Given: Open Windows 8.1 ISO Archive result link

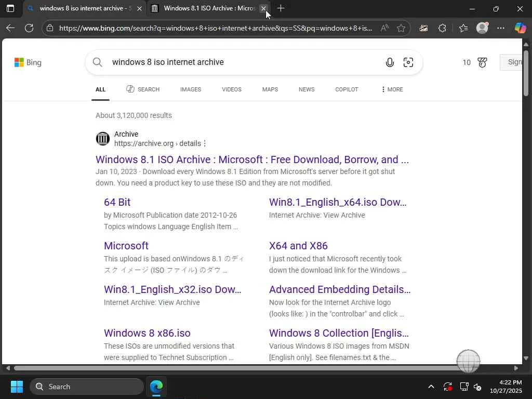Looking at the screenshot, I should [x=252, y=159].
